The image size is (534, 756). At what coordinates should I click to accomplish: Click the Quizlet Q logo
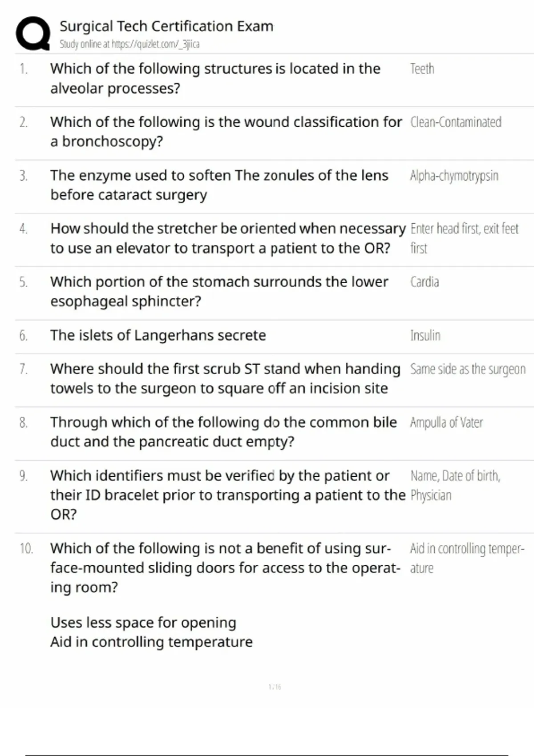[x=33, y=33]
